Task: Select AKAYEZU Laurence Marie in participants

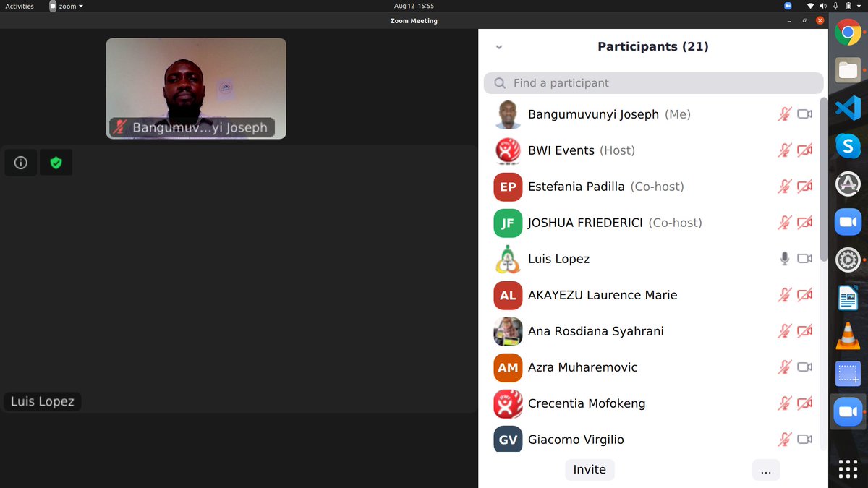Action: [x=603, y=295]
